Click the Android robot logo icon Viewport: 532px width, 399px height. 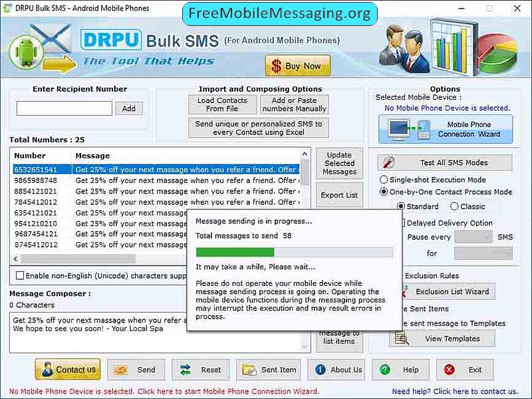click(x=26, y=53)
